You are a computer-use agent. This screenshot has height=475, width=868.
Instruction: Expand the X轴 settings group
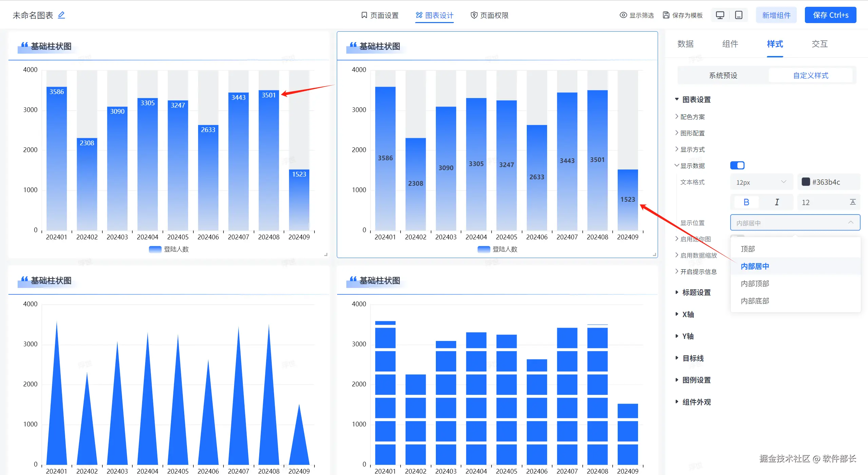pyautogui.click(x=688, y=314)
